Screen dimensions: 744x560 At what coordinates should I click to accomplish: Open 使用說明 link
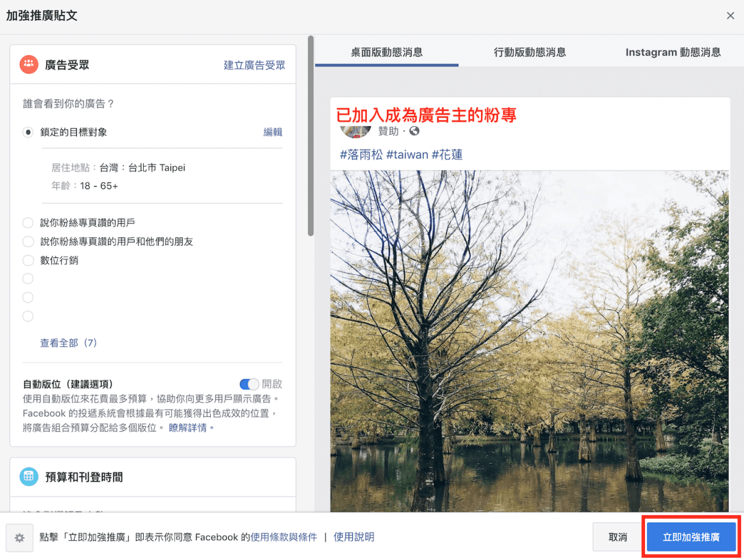(354, 537)
